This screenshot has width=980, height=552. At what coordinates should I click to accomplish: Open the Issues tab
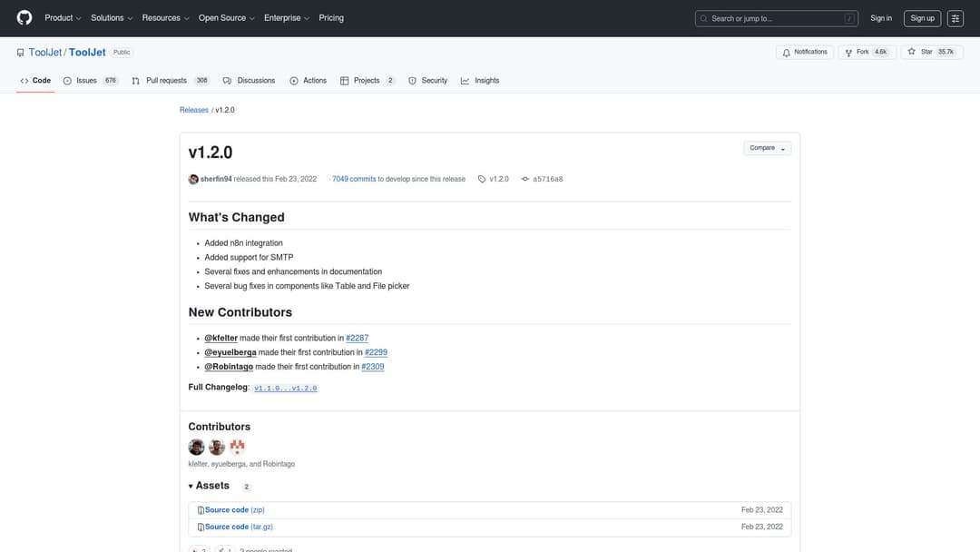tap(91, 81)
